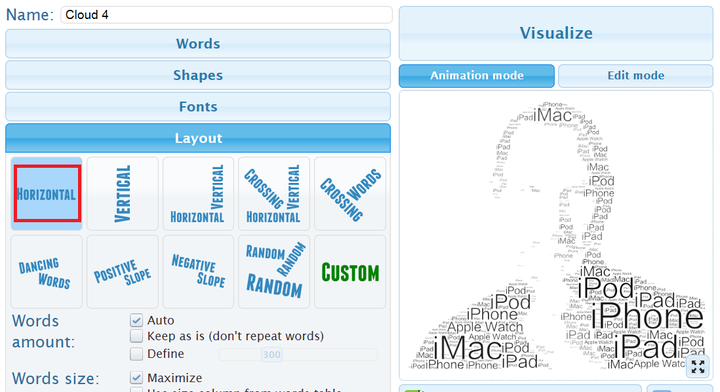The width and height of the screenshot is (720, 392).
Task: Expand the Words accordion section
Action: pos(198,44)
